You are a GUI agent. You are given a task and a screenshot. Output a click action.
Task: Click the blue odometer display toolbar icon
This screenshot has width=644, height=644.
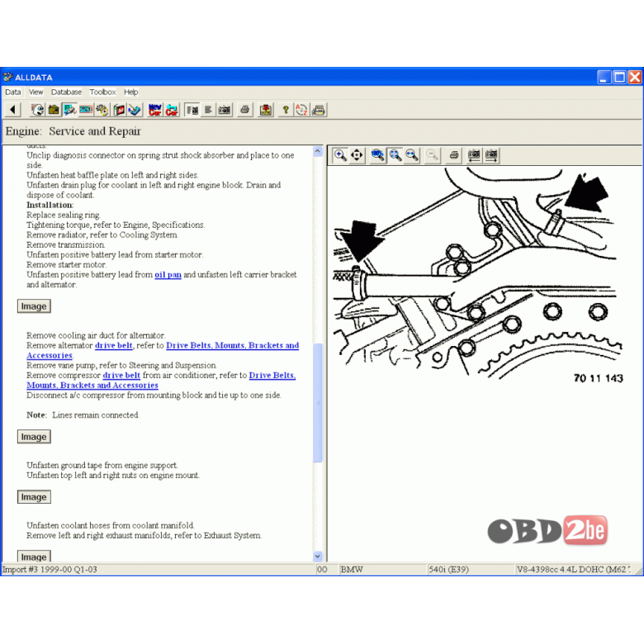[x=86, y=110]
